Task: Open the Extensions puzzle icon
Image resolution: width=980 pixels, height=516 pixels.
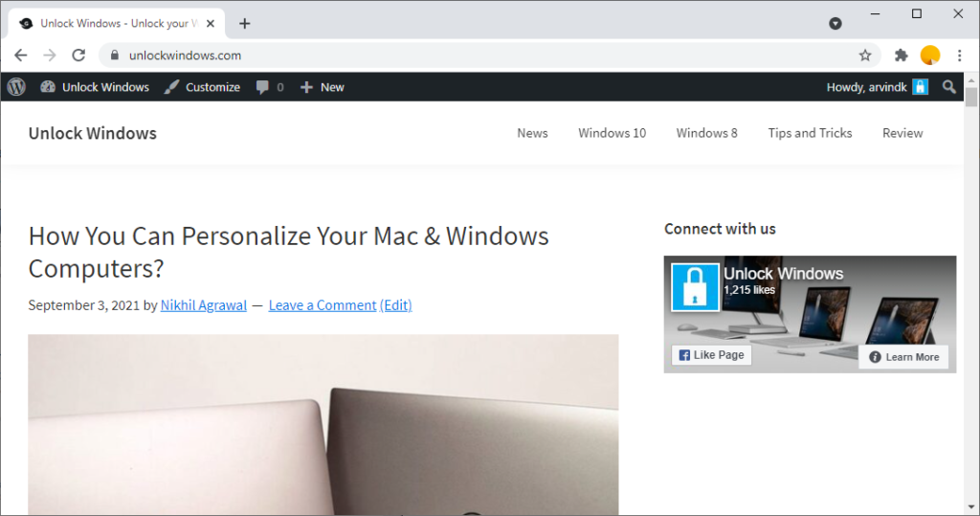Action: (x=901, y=55)
